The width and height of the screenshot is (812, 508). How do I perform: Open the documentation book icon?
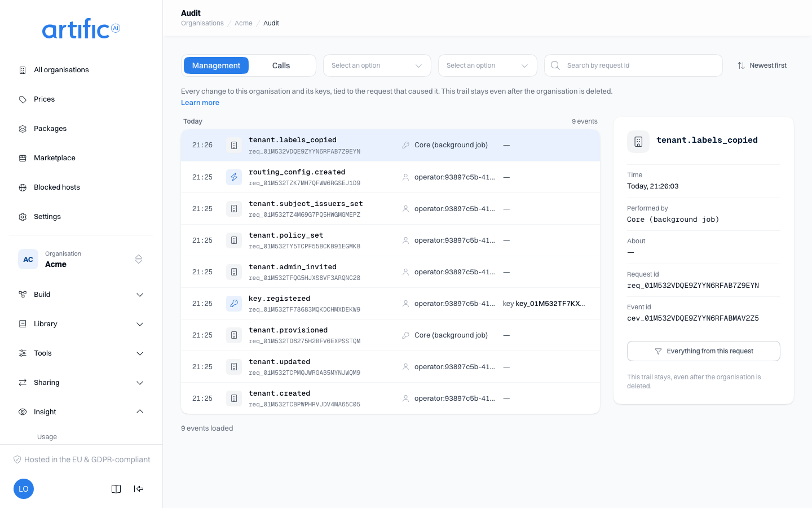coord(116,489)
